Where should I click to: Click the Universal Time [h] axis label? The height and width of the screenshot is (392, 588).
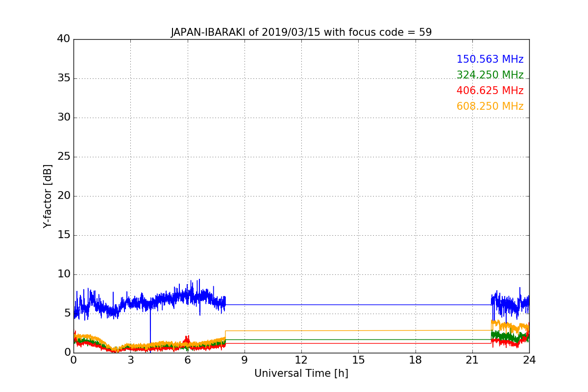click(x=301, y=373)
